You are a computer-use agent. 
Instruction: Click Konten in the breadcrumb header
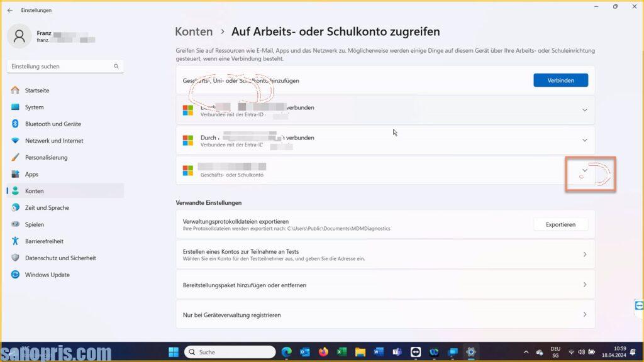point(194,31)
